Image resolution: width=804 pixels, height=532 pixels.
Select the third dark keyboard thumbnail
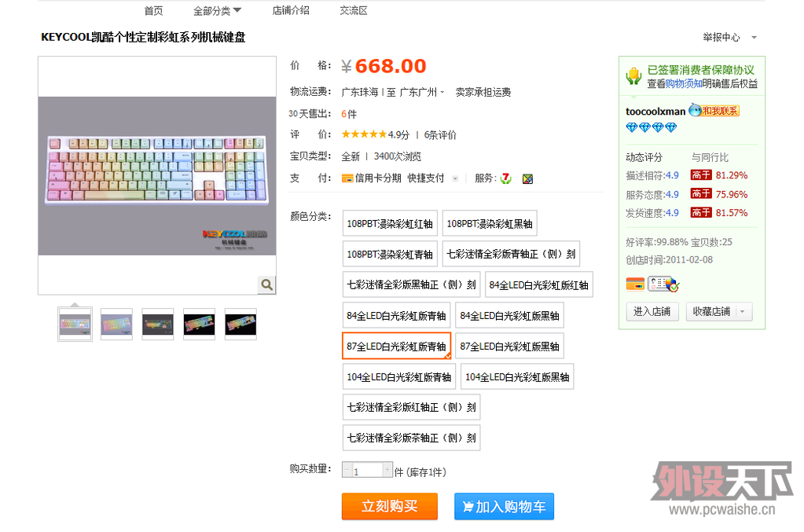(158, 324)
